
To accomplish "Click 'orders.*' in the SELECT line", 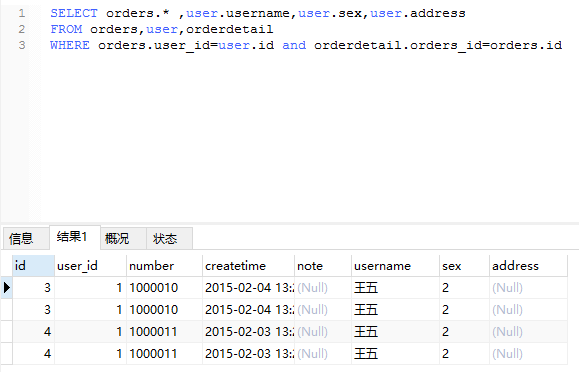I will pyautogui.click(x=138, y=13).
